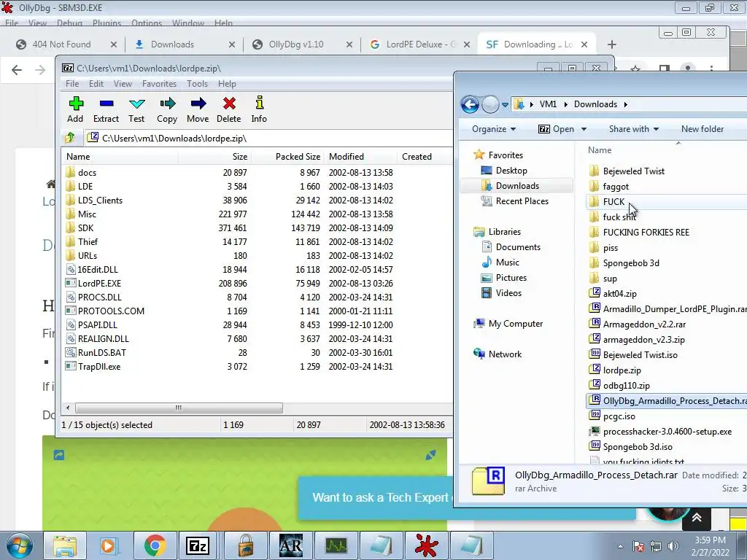Open the media player taskbar icon
Viewport: 747px width, 560px height.
[108, 545]
